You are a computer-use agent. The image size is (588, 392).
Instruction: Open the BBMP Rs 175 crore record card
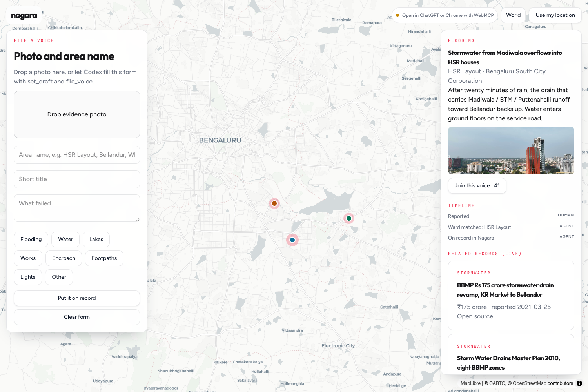pyautogui.click(x=511, y=296)
